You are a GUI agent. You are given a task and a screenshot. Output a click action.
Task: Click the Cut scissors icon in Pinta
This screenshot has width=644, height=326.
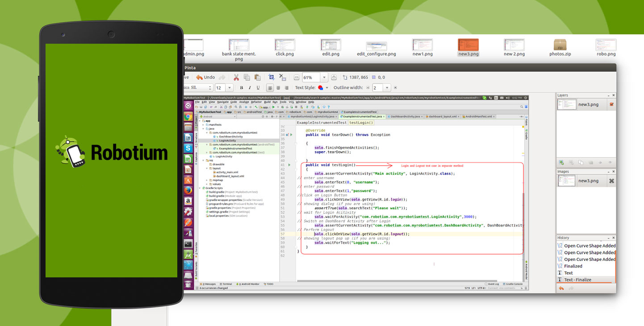tap(236, 77)
